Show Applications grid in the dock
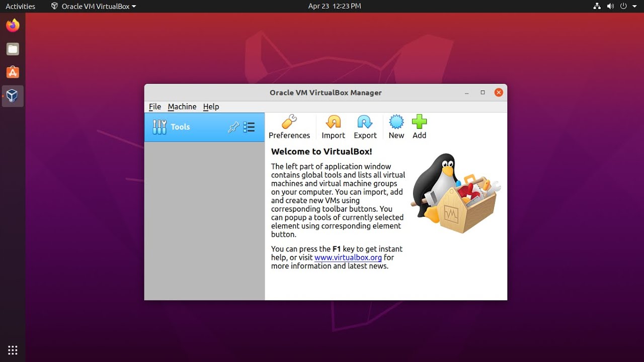 (x=13, y=350)
